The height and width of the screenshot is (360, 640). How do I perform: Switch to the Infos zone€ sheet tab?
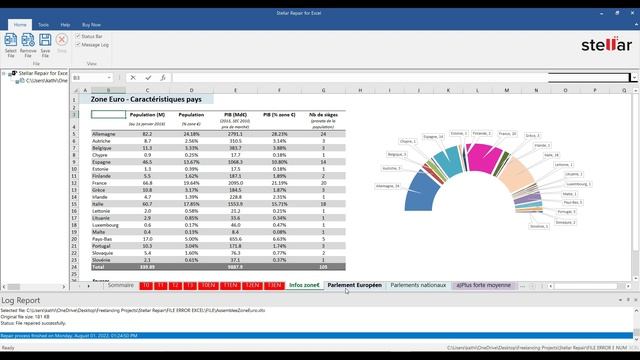pos(304,285)
